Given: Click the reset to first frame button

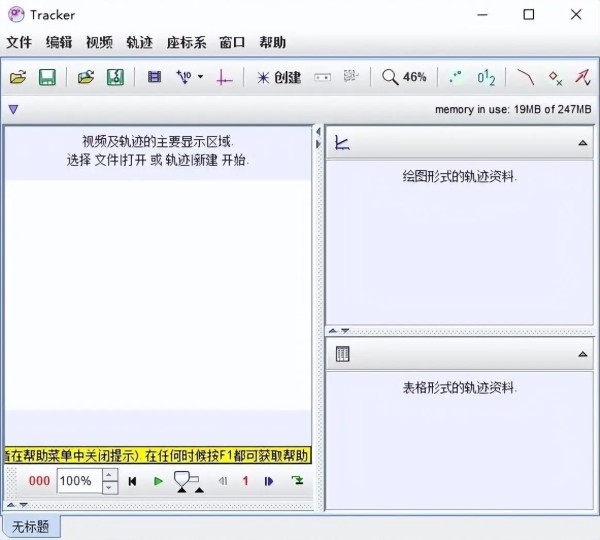Looking at the screenshot, I should (x=132, y=481).
